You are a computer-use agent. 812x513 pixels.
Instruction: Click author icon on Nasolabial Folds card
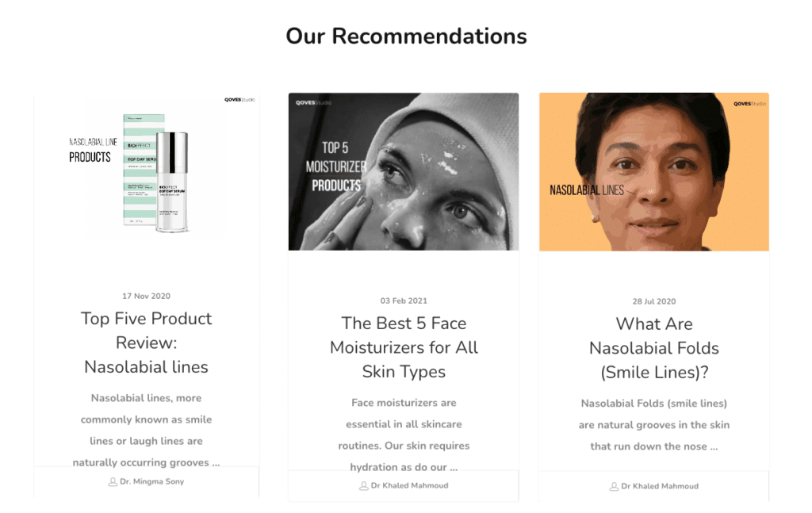[x=614, y=487]
